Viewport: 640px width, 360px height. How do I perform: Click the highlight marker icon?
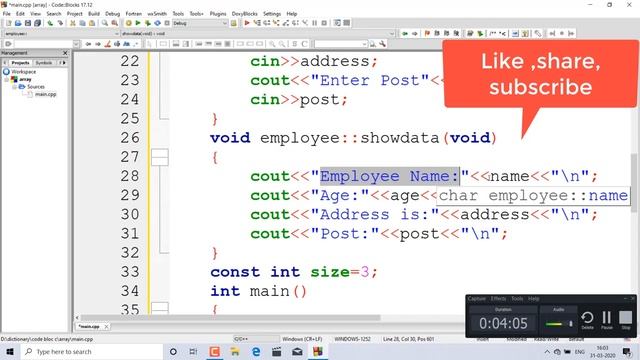107,44
